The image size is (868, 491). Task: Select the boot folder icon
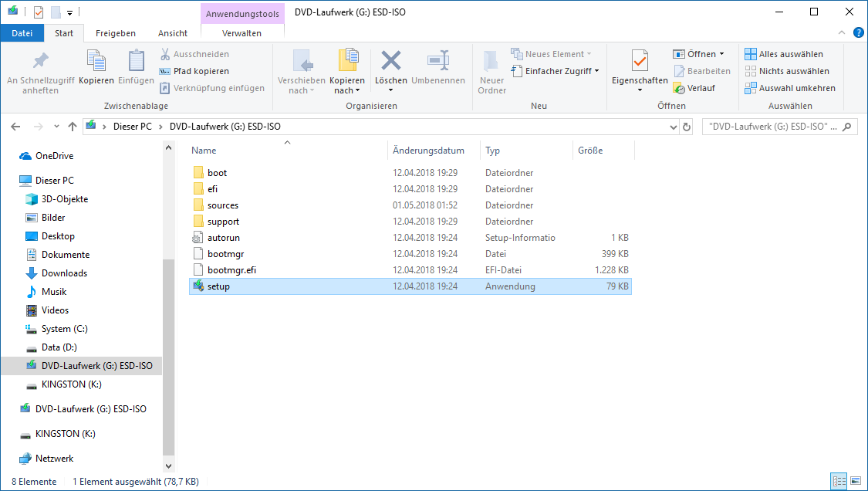(198, 173)
